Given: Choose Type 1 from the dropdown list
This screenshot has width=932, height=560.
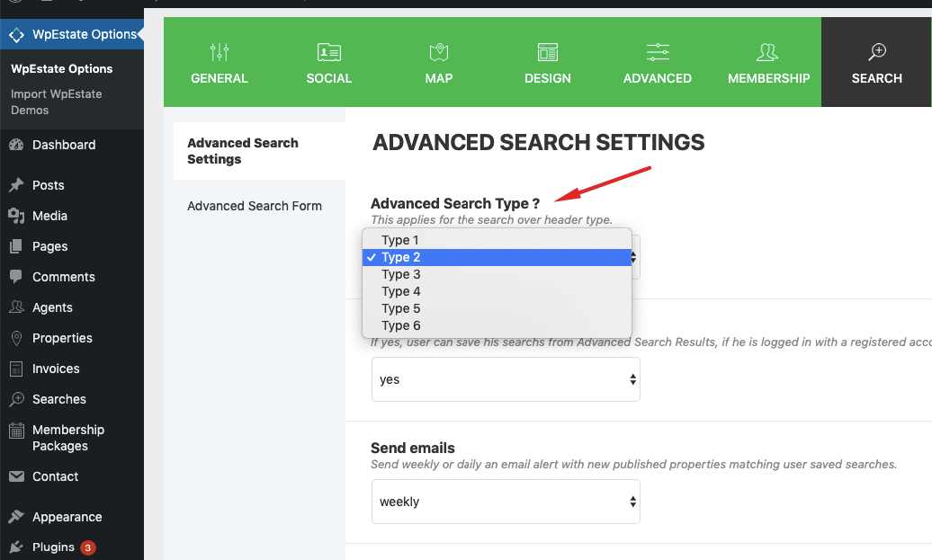Looking at the screenshot, I should 400,240.
